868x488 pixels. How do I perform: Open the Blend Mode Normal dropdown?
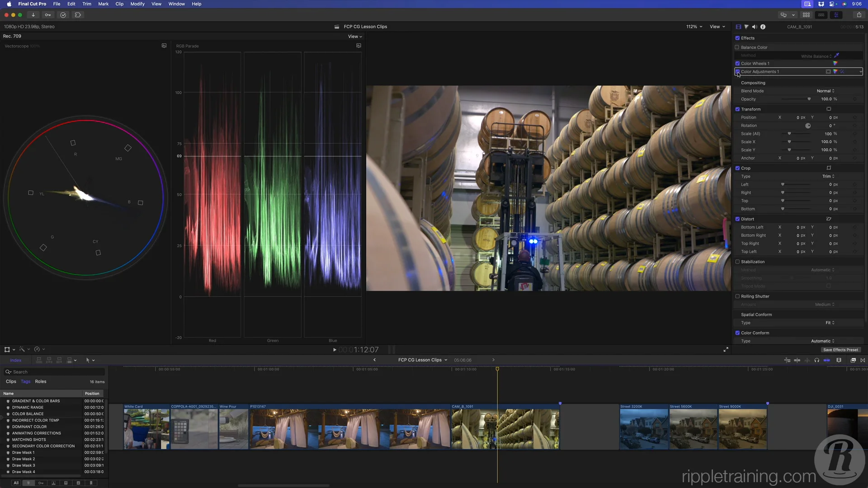tap(826, 91)
